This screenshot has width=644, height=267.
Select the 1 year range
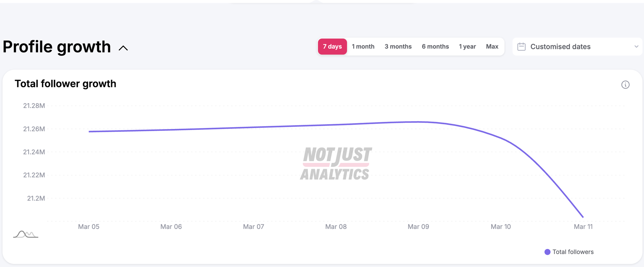coord(467,47)
